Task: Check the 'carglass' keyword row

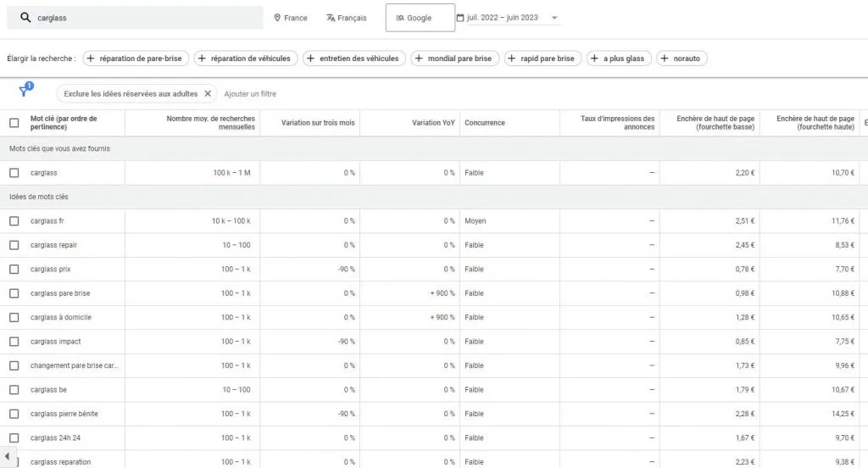Action: [x=14, y=173]
